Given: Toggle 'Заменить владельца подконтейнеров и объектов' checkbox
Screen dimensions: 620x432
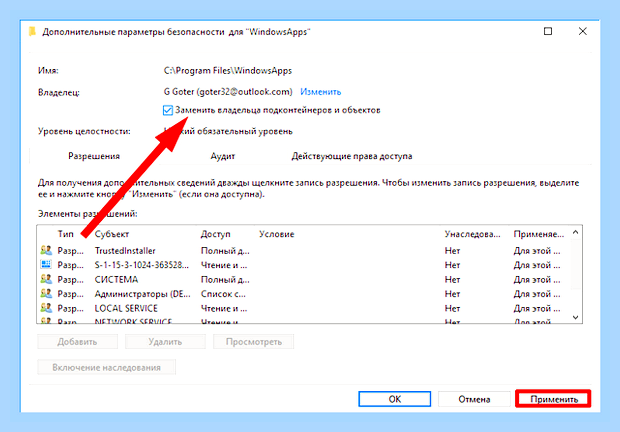Looking at the screenshot, I should pyautogui.click(x=168, y=110).
